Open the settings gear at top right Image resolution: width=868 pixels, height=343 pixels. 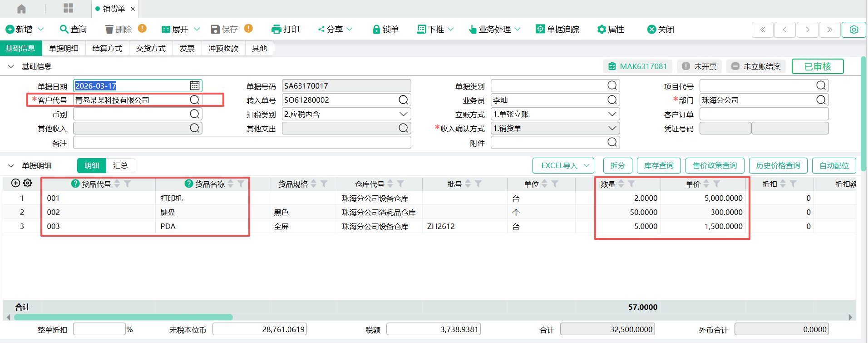pyautogui.click(x=853, y=30)
